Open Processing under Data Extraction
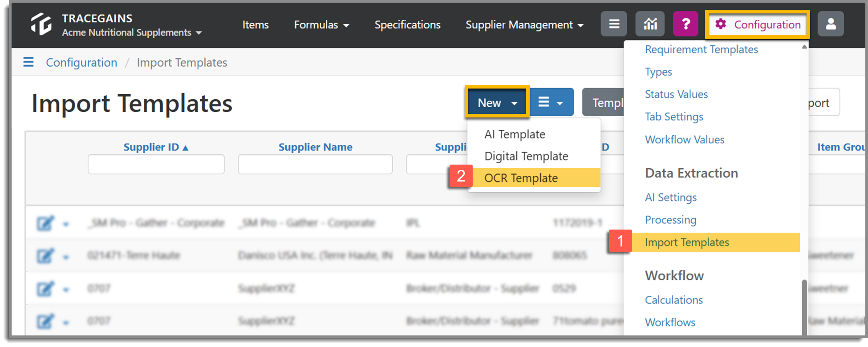 670,220
